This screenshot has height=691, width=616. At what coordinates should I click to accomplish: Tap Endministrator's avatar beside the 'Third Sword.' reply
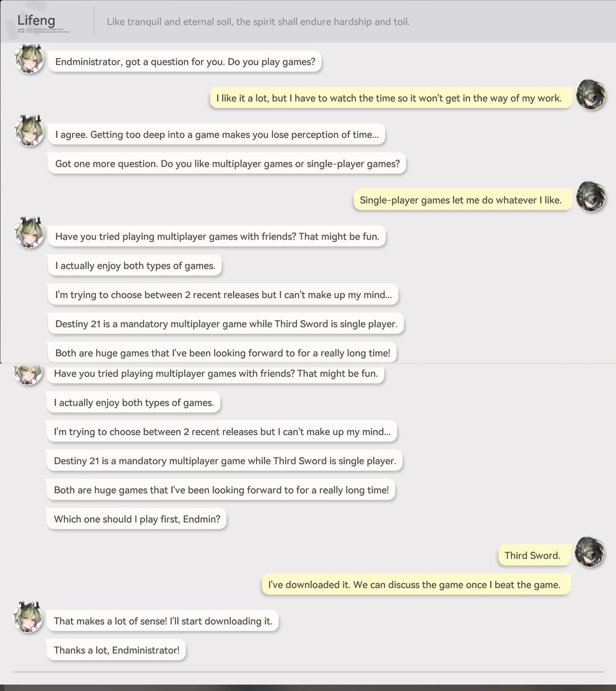(x=589, y=552)
